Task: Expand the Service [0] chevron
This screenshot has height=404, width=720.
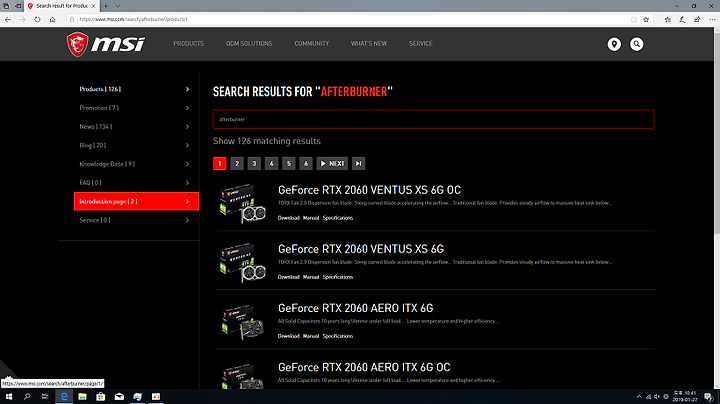Action: [x=187, y=220]
